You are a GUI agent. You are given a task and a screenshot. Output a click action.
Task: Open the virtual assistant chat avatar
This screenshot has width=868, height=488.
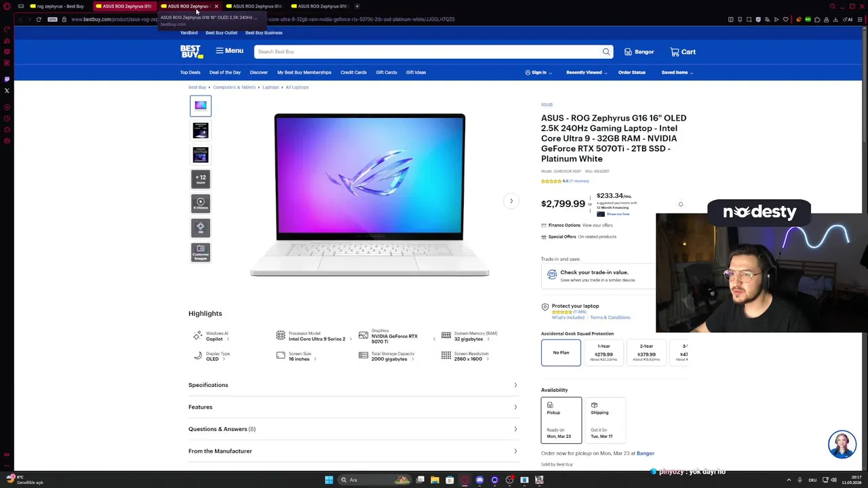842,445
